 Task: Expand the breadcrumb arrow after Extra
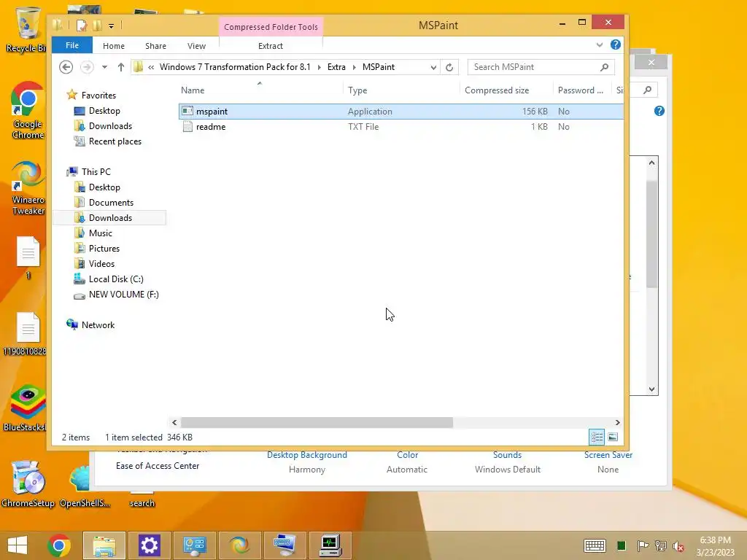(x=354, y=67)
